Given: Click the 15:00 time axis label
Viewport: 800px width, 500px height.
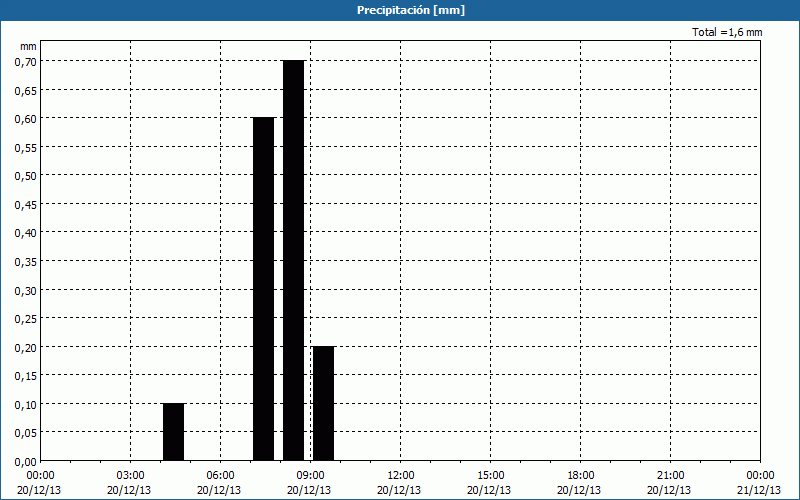Looking at the screenshot, I should 490,476.
